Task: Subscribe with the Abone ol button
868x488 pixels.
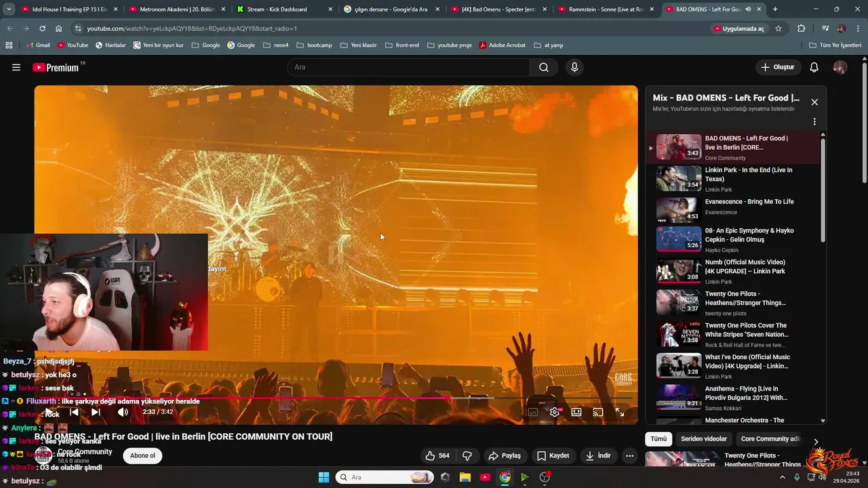Action: [142, 455]
